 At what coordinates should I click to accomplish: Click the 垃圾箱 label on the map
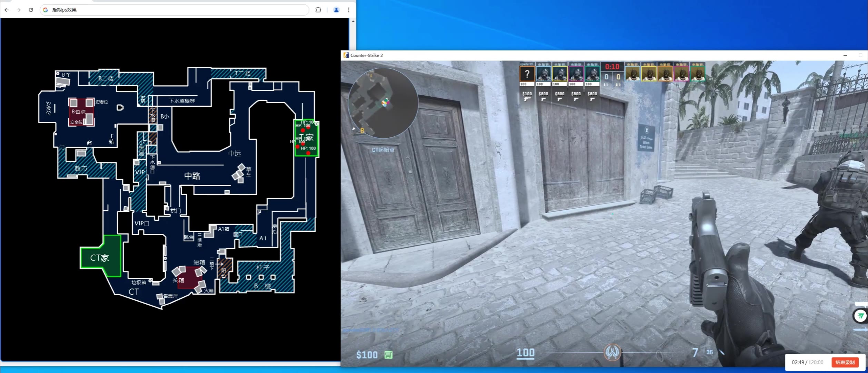[139, 282]
